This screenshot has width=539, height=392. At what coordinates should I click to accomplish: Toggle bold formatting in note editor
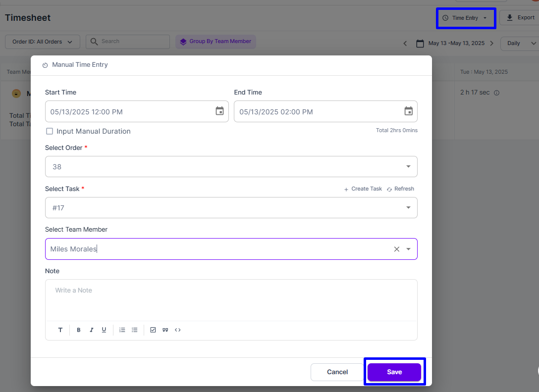[79, 330]
